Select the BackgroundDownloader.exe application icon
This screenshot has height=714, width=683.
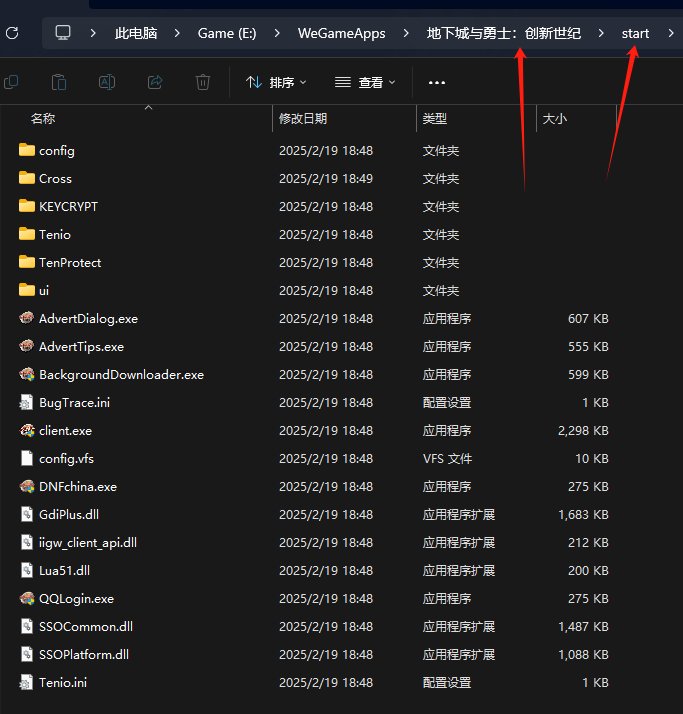pos(27,374)
